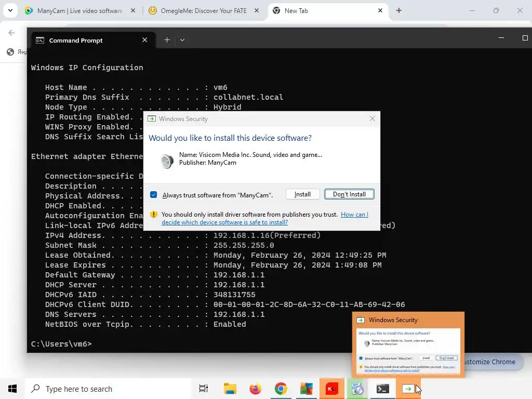Click the Chrome window restore button
The height and width of the screenshot is (399, 532).
tap(496, 11)
